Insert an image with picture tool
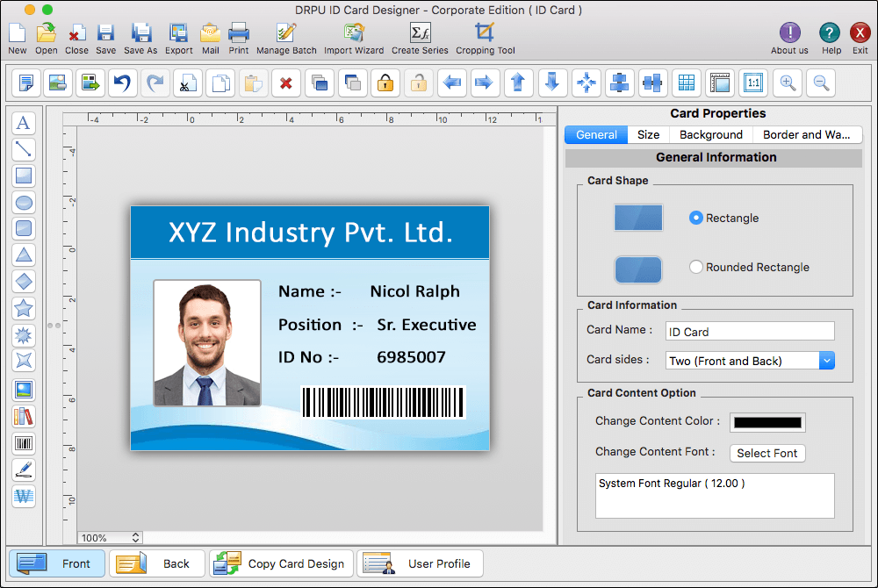Image resolution: width=878 pixels, height=588 pixels. (24, 390)
